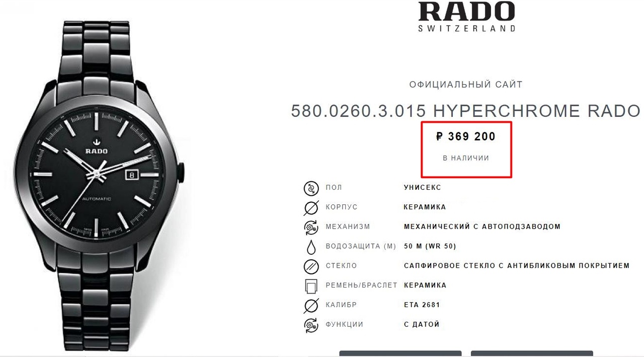
Task: Click the functions gear icon beside ФУНКЦИИ
Action: [x=311, y=325]
